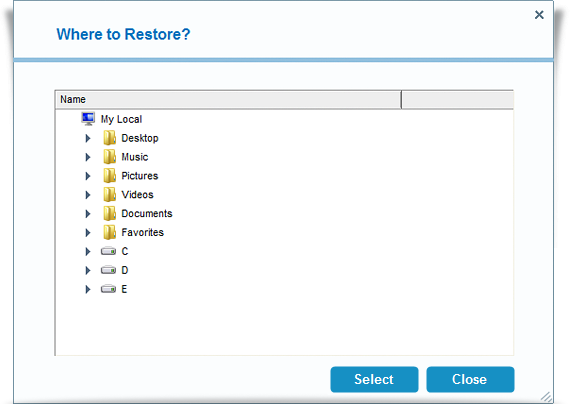Expand the Videos folder arrow
The height and width of the screenshot is (404, 570).
pos(88,195)
